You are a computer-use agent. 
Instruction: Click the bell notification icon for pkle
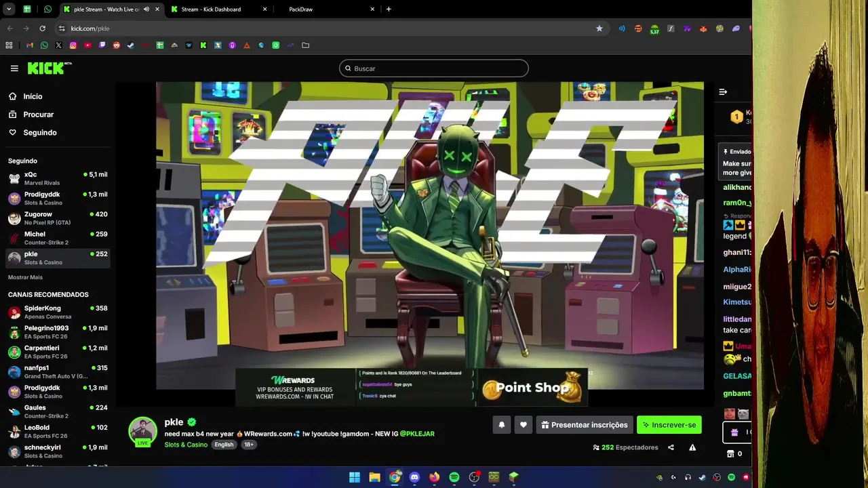(x=502, y=425)
